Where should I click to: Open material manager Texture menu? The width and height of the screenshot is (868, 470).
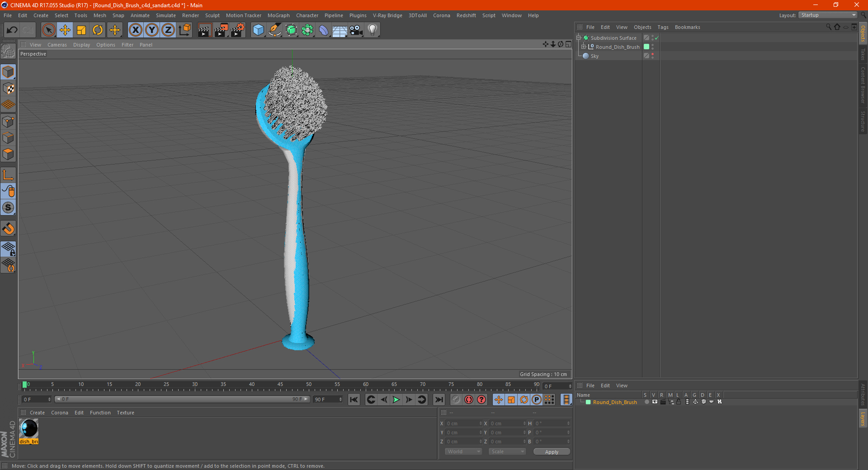coord(125,413)
